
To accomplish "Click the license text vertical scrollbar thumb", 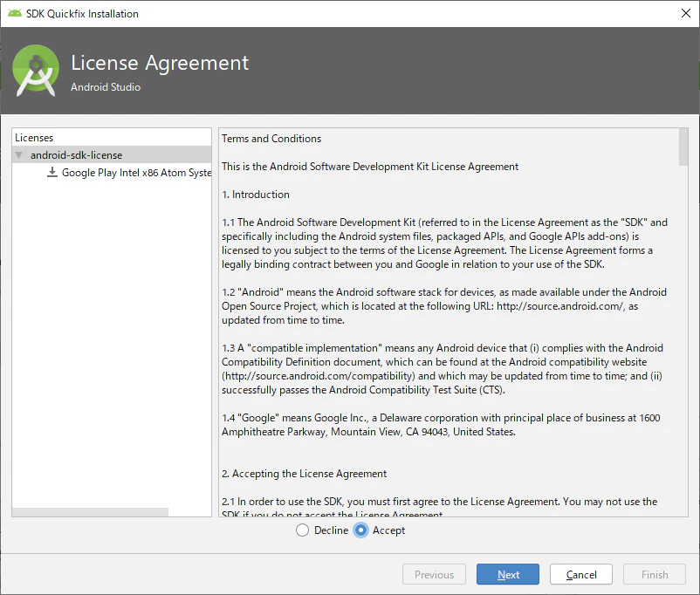I will [683, 147].
